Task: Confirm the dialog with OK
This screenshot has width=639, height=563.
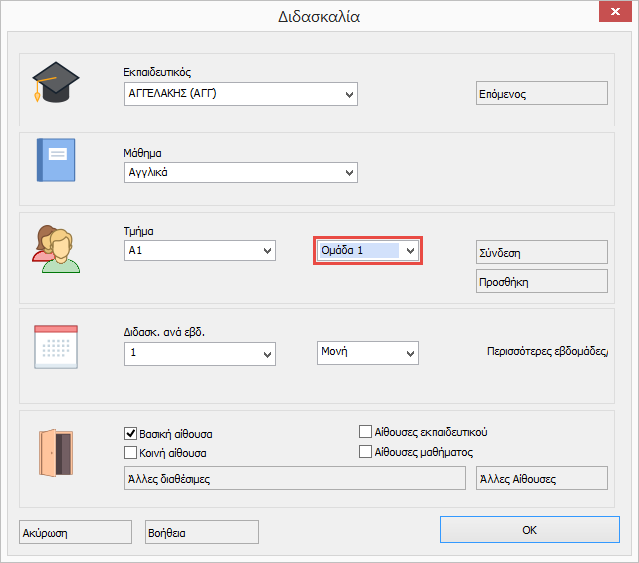Action: [x=529, y=530]
